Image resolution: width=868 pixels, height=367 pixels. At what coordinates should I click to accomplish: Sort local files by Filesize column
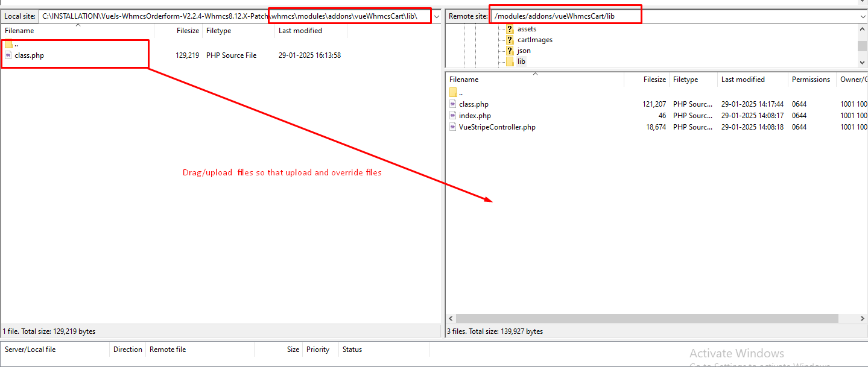187,31
